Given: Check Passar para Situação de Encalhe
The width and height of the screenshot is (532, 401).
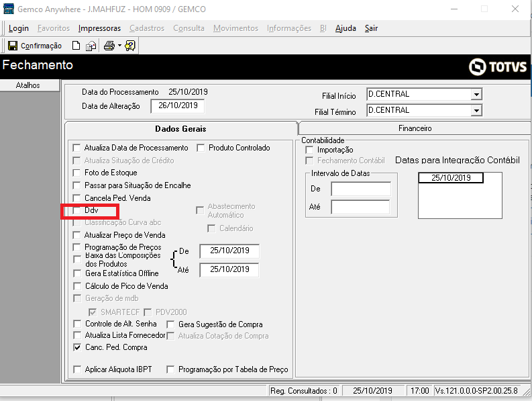Looking at the screenshot, I should tap(76, 185).
